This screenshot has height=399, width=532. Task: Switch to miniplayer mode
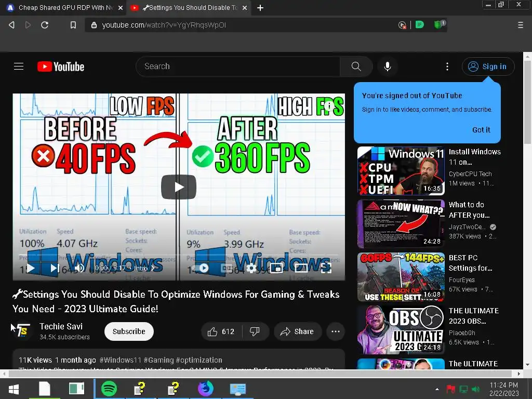coord(276,269)
